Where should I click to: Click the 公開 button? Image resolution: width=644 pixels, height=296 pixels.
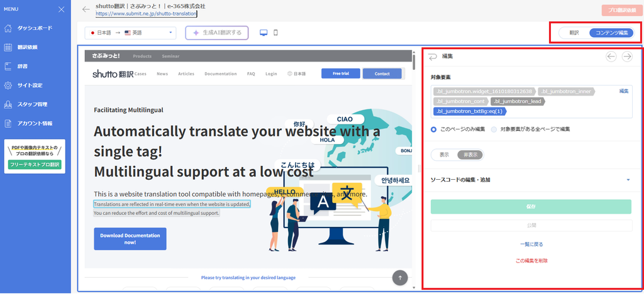coord(531,226)
